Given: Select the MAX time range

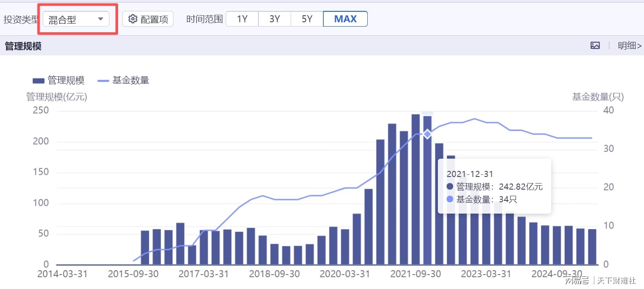Looking at the screenshot, I should pos(346,19).
